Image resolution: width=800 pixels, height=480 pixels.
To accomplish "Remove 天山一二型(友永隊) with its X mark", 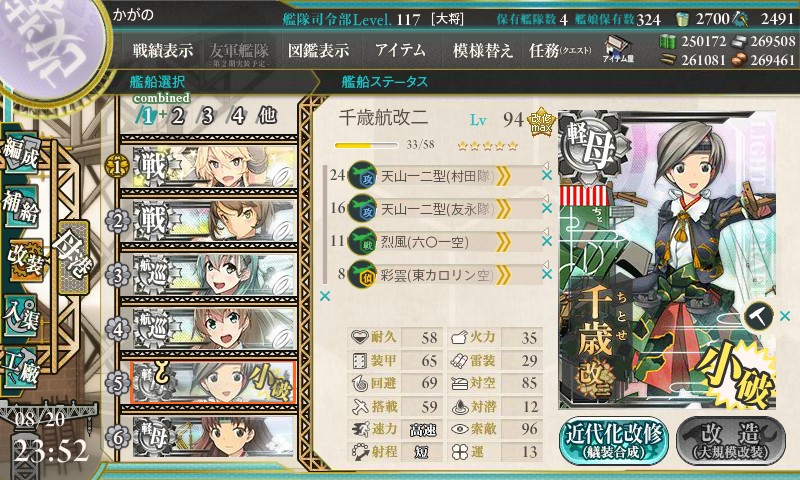I will (547, 208).
